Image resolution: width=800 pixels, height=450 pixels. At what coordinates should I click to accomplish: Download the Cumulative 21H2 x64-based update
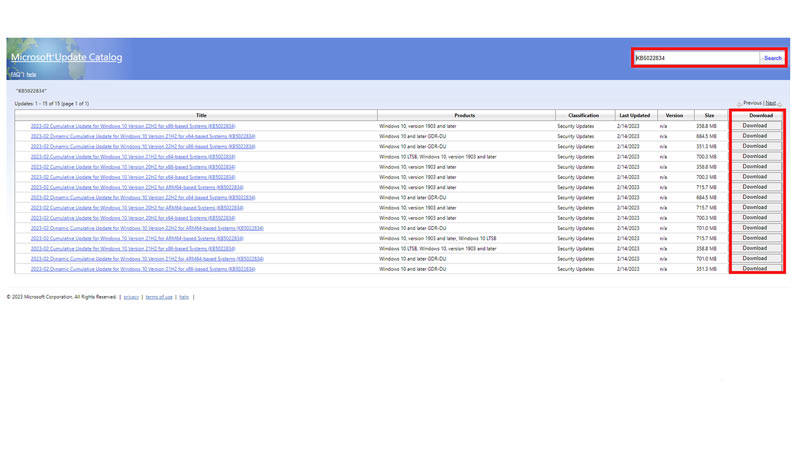pos(755,156)
